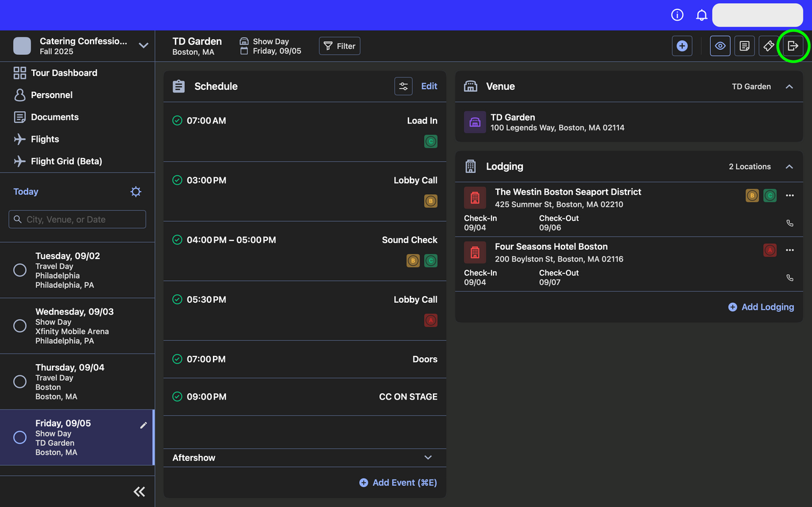Call the Four Seasons via phone icon
The width and height of the screenshot is (812, 507).
(790, 278)
